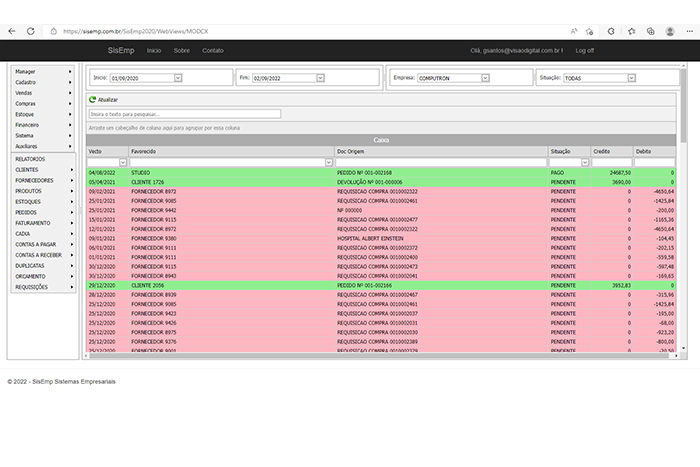Click the browser back arrow
The image size is (700, 467).
click(x=12, y=31)
